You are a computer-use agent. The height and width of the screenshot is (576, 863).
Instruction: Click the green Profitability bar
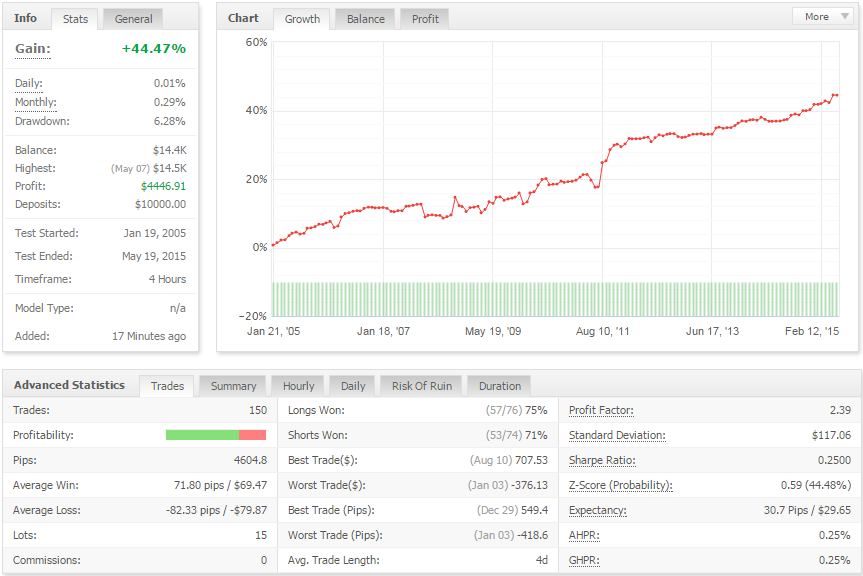(x=202, y=435)
